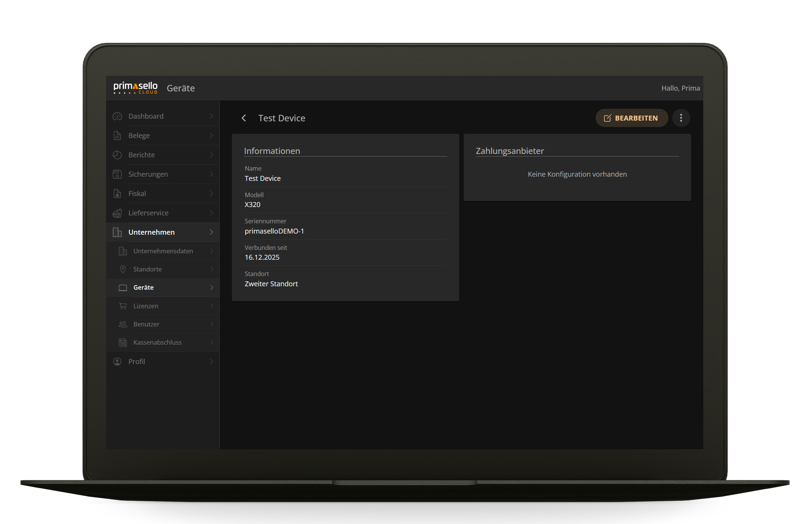Select the serial number primaselloDEMO-1 text
Screen dimensions: 812x524
click(x=274, y=231)
